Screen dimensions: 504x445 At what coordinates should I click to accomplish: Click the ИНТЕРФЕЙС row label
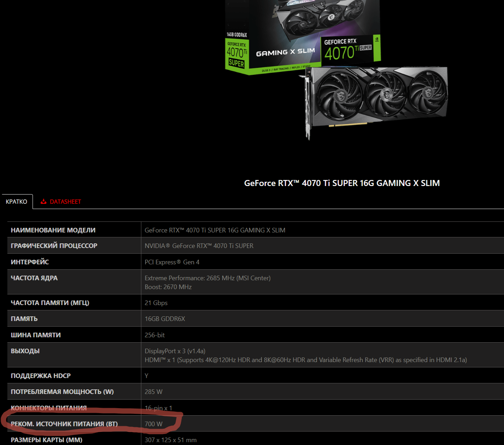[x=30, y=262]
